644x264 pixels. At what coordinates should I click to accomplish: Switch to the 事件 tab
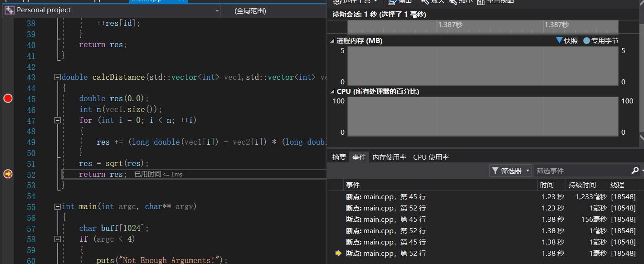click(359, 157)
